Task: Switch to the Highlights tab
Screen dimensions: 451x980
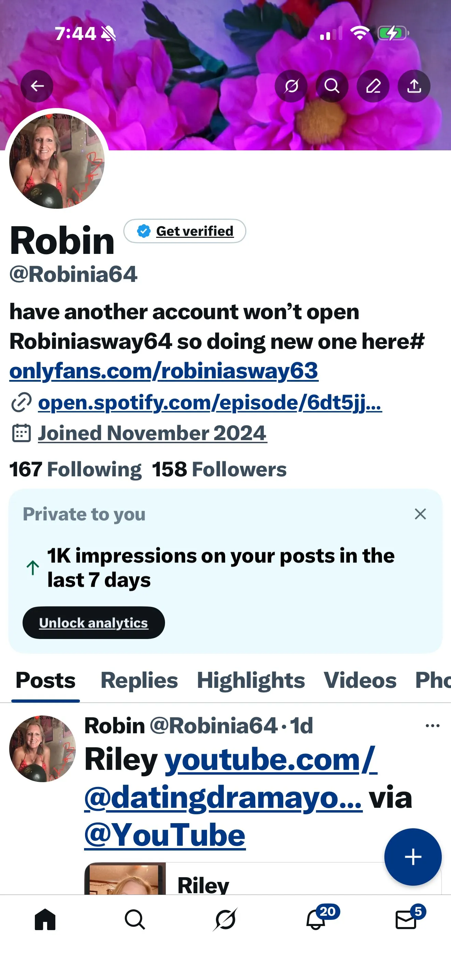Action: pyautogui.click(x=250, y=681)
